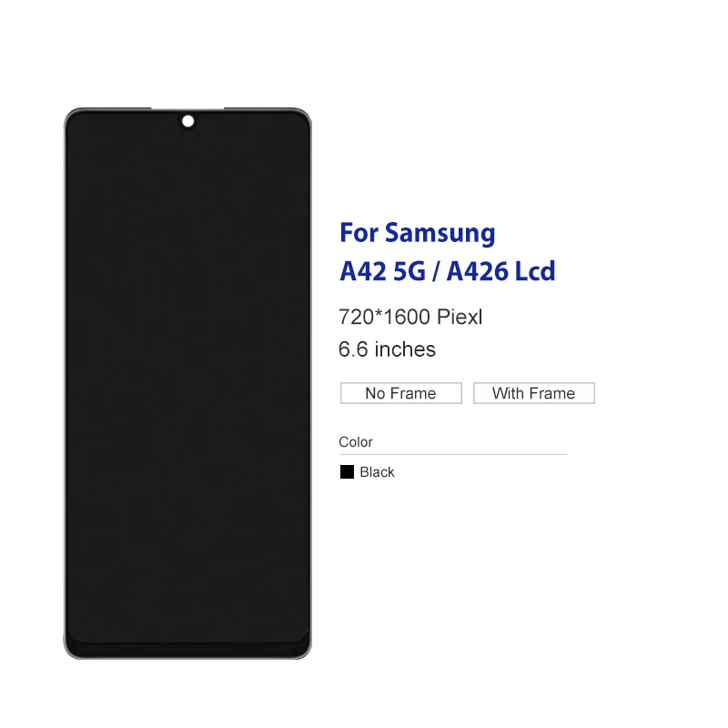Click the top-right rounded corner of display

pyautogui.click(x=302, y=117)
